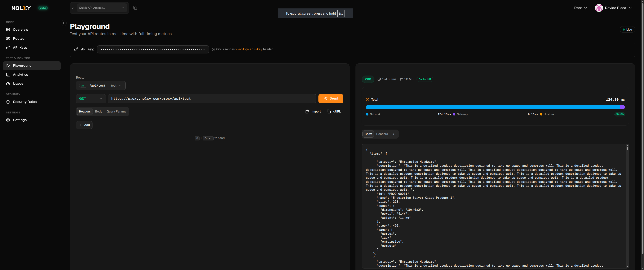Toggle the Live status indicator
Viewport: 644px width, 270px height.
[x=627, y=29]
